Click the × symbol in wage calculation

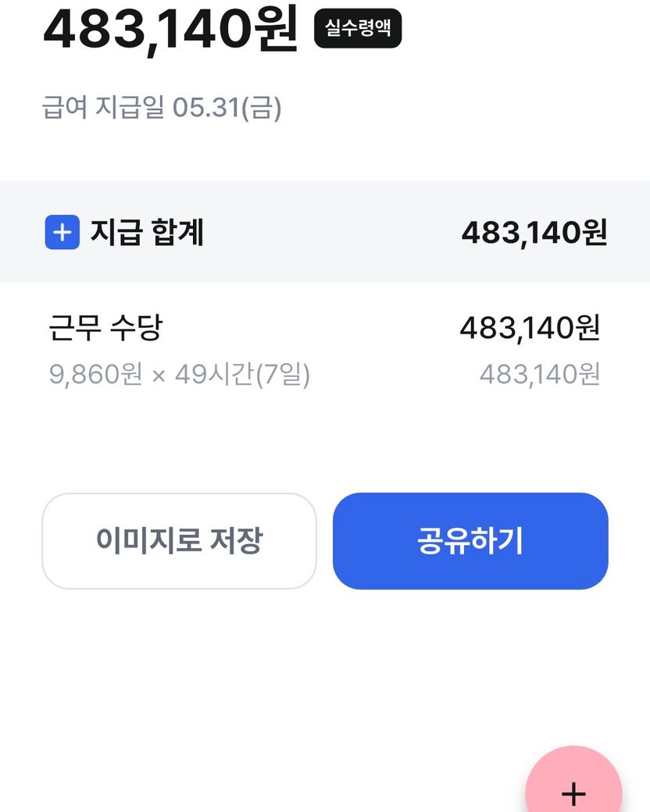[159, 376]
